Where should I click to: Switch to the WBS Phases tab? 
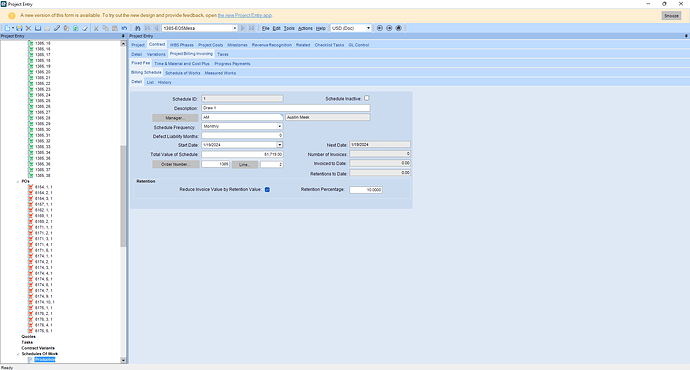(182, 45)
